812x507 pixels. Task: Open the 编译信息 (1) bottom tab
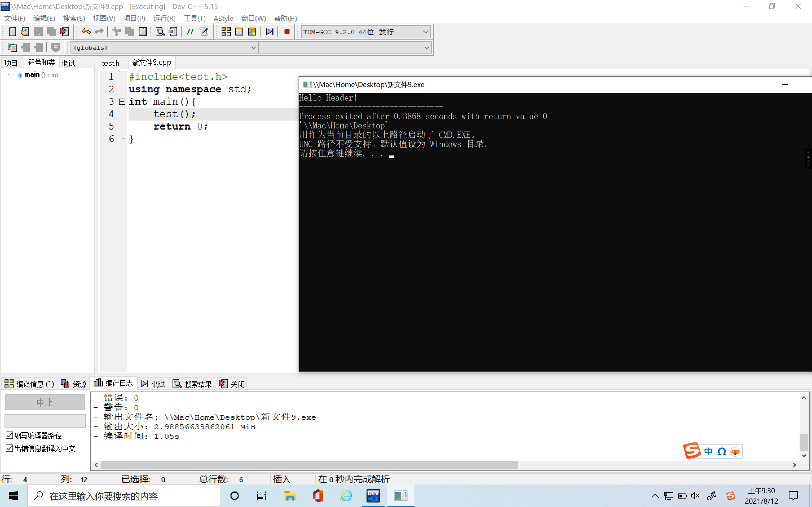tap(30, 384)
